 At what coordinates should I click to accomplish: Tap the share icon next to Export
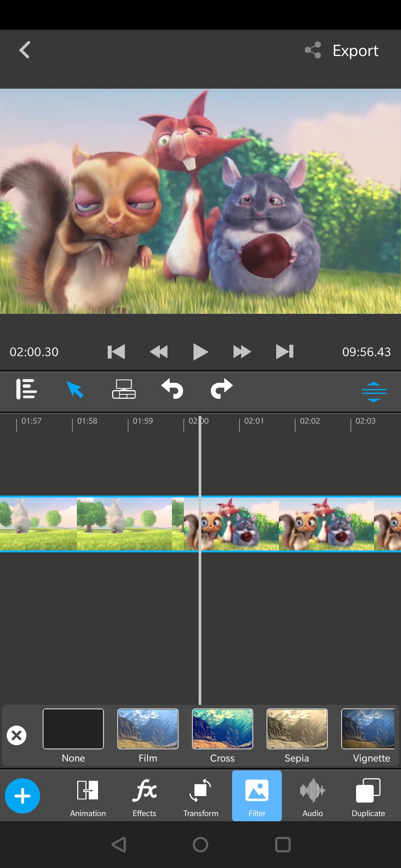313,50
